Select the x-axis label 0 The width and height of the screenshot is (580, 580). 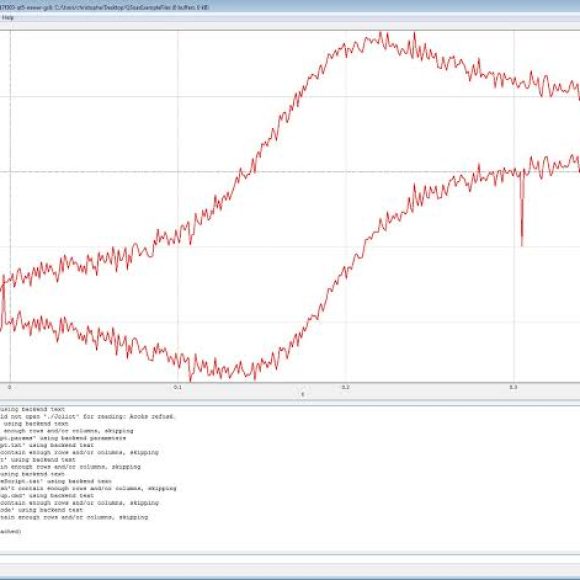coord(10,387)
